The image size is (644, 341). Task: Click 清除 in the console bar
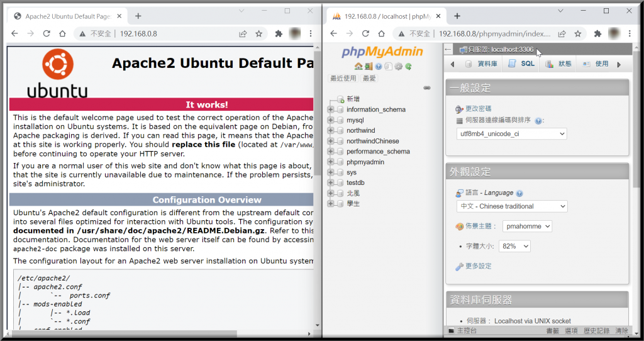[622, 331]
